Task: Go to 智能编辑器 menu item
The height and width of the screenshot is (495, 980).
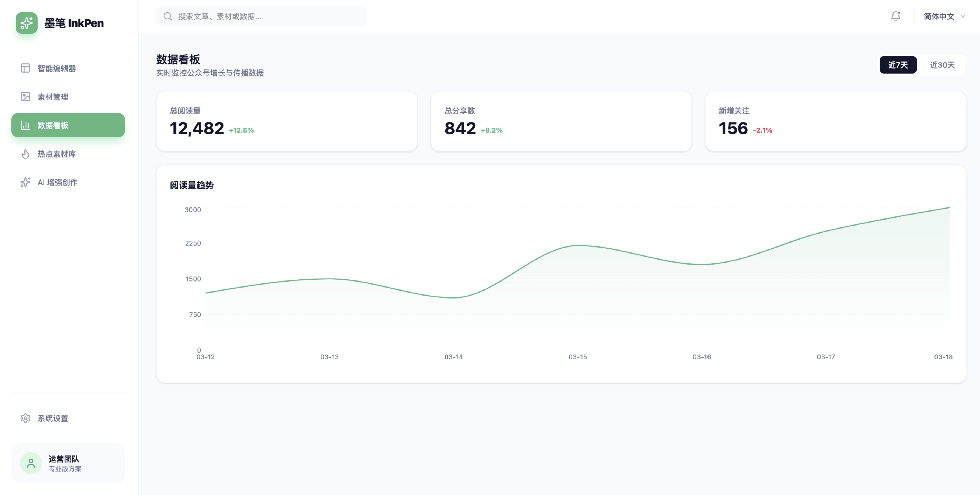Action: [57, 68]
